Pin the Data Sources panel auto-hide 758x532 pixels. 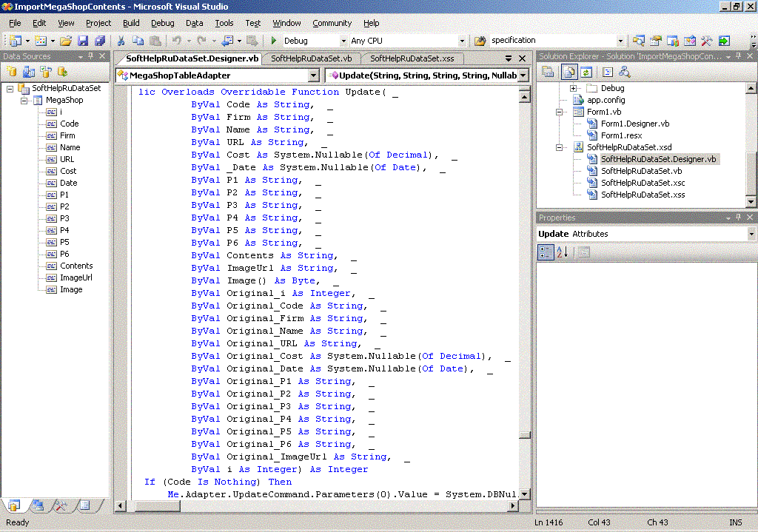[91, 56]
